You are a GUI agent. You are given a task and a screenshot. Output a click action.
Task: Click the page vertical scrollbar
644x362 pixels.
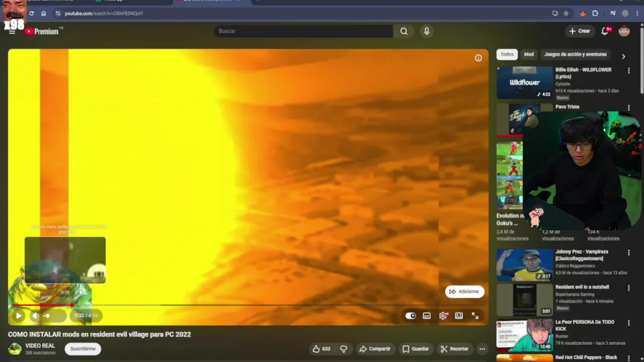(x=641, y=60)
